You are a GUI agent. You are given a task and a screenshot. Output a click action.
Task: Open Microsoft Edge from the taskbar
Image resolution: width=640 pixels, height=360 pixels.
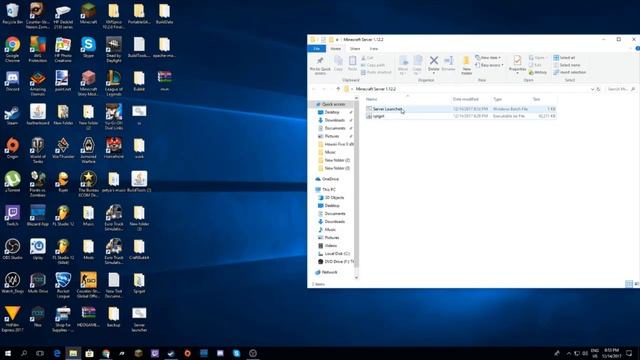point(57,353)
